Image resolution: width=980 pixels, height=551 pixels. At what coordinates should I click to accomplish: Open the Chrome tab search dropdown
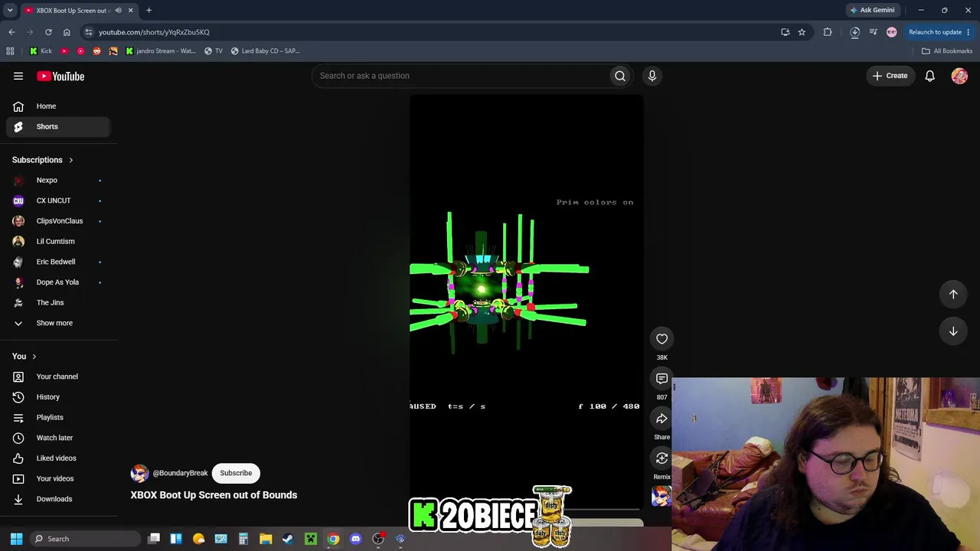(10, 11)
